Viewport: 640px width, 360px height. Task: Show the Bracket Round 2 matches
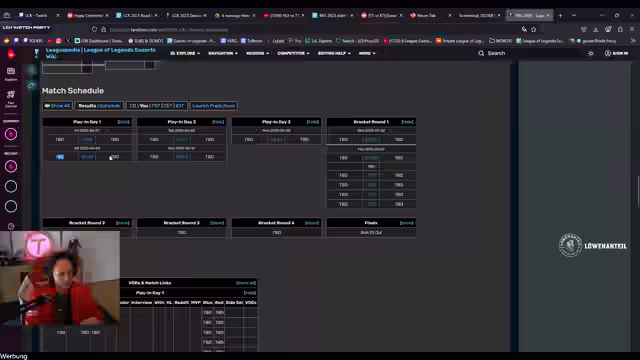tap(122, 223)
